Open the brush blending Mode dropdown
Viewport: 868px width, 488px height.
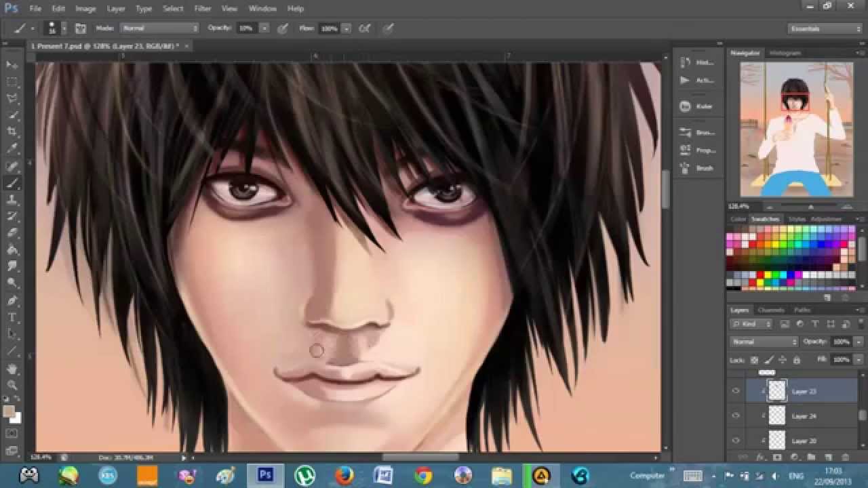point(159,28)
